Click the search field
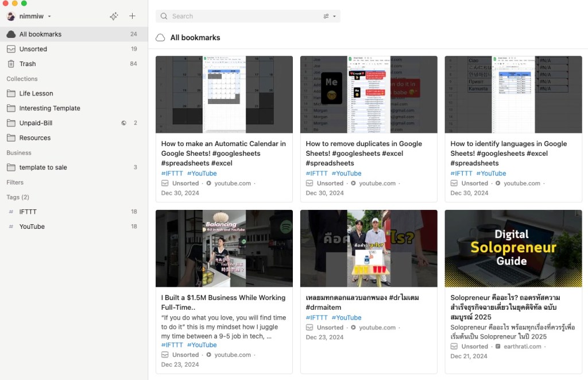Screen dimensions: 588x380 click(x=248, y=16)
